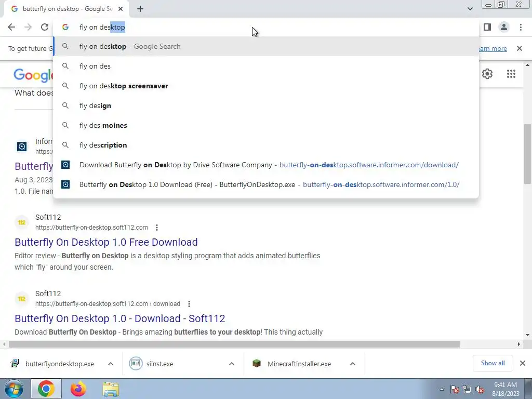Viewport: 532px width, 399px height.
Task: Open 'Butterfly On Desktop 1.0 - Download - Soft112' result
Action: click(120, 318)
